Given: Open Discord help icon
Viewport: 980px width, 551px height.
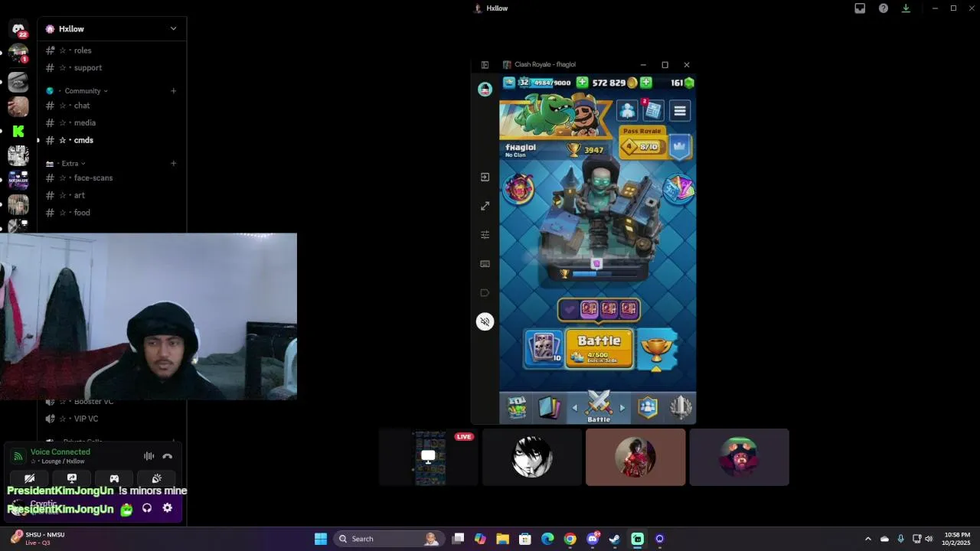Looking at the screenshot, I should (x=884, y=8).
